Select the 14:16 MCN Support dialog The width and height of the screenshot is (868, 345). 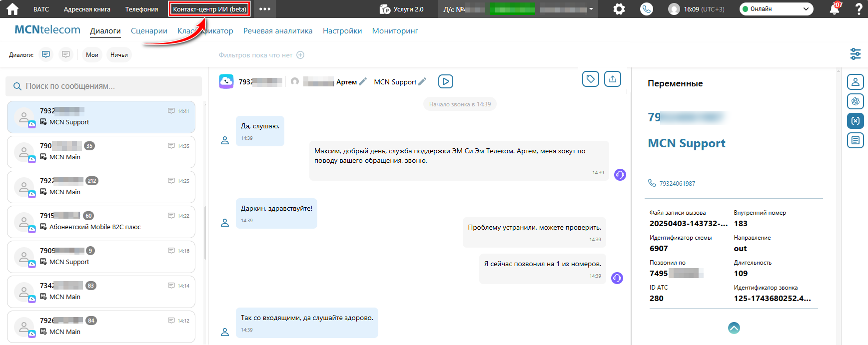pos(101,257)
